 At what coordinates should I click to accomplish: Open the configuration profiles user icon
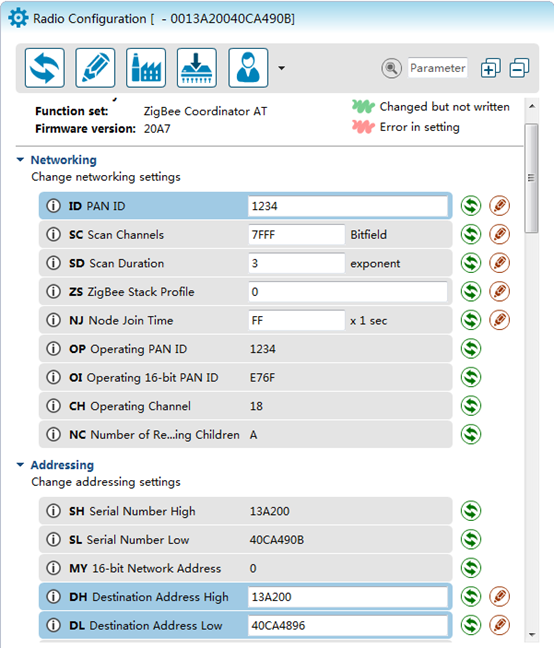248,68
